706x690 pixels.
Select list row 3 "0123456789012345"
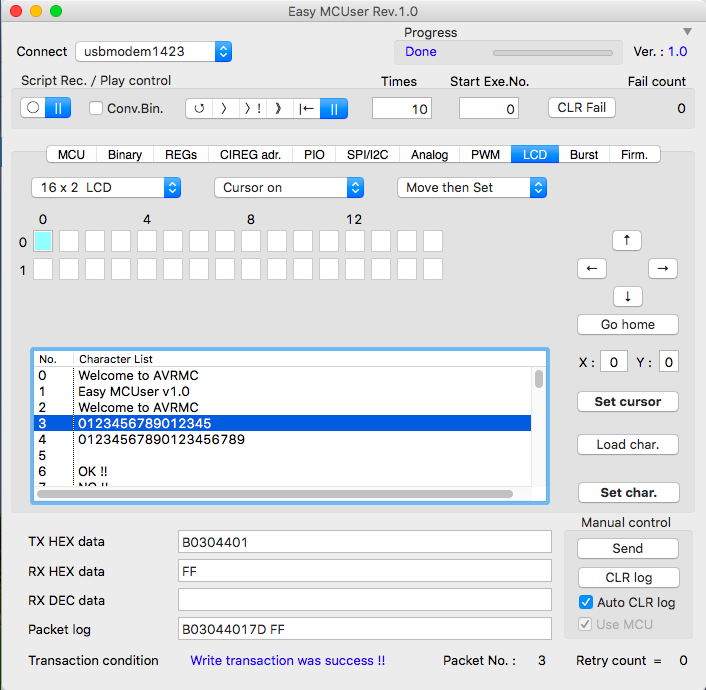pos(283,423)
